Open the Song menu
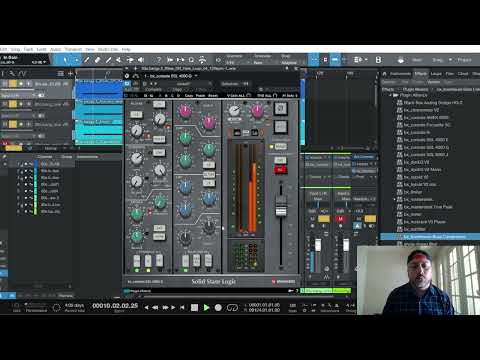480x360 pixels. [15, 49]
